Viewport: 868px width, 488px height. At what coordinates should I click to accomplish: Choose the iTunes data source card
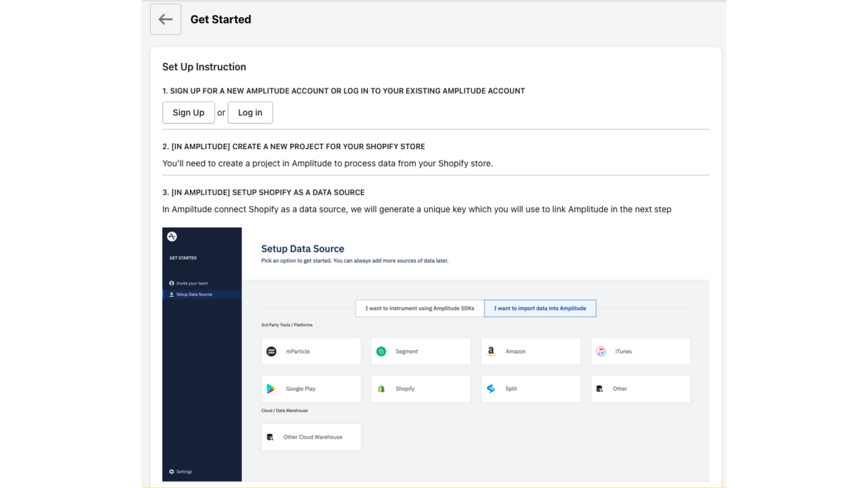point(641,352)
